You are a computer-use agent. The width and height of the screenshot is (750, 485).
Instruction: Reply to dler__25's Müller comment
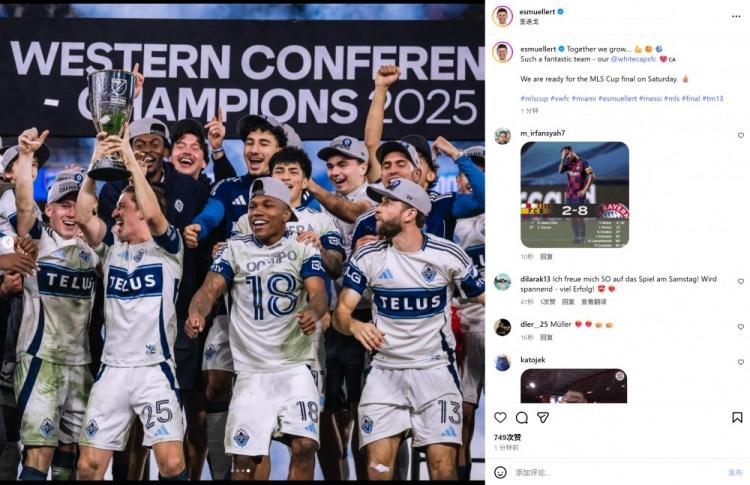click(547, 337)
